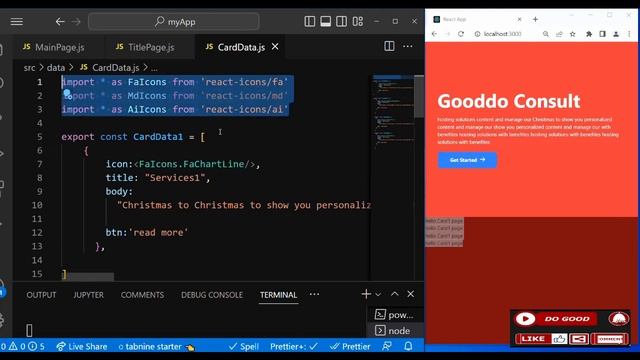Screen dimensions: 640x360
Task: Open the browser three-dot menu
Action: click(x=629, y=34)
